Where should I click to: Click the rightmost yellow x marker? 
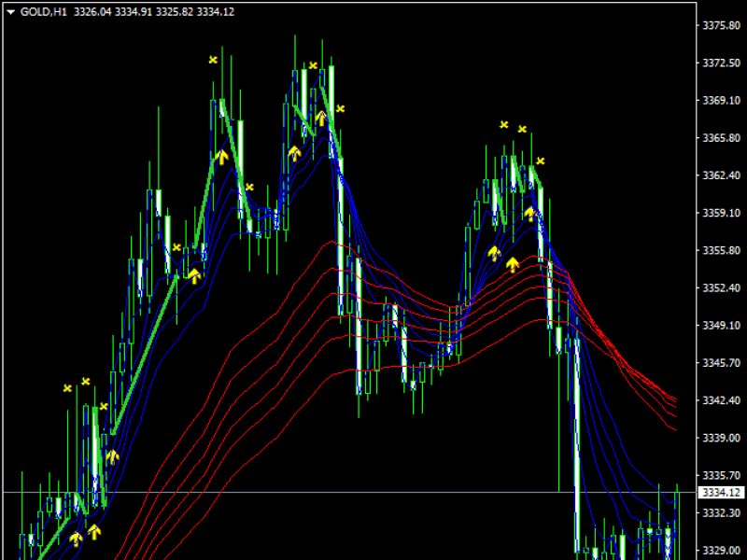coord(540,161)
